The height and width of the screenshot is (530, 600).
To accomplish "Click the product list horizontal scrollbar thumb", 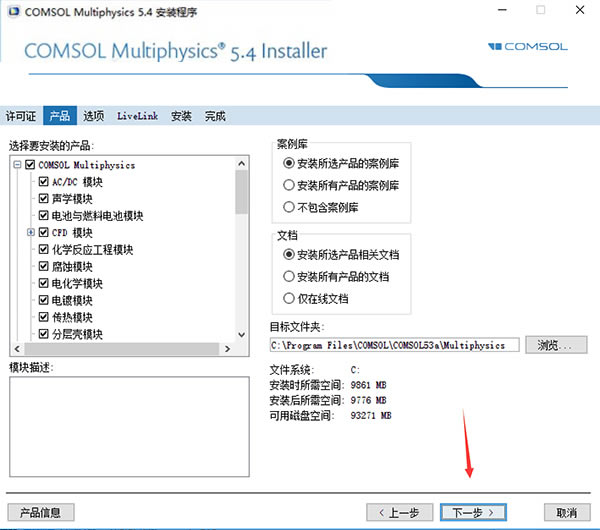I will click(x=122, y=349).
